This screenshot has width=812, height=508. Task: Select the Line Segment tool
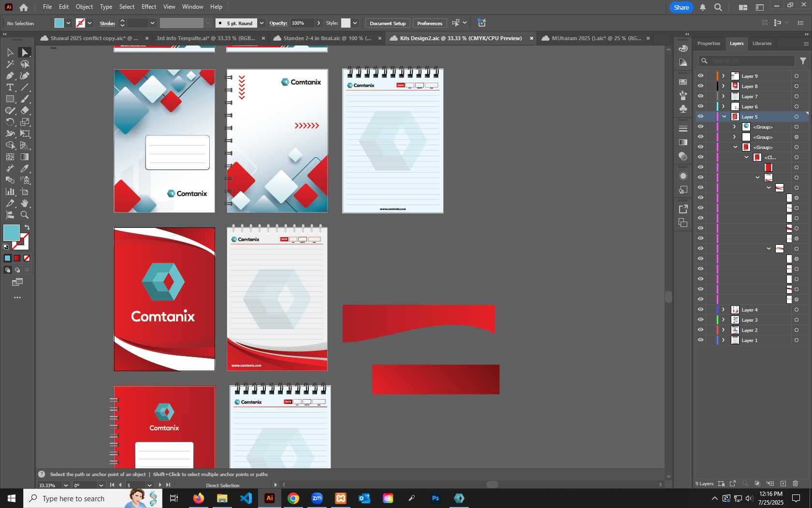[25, 87]
